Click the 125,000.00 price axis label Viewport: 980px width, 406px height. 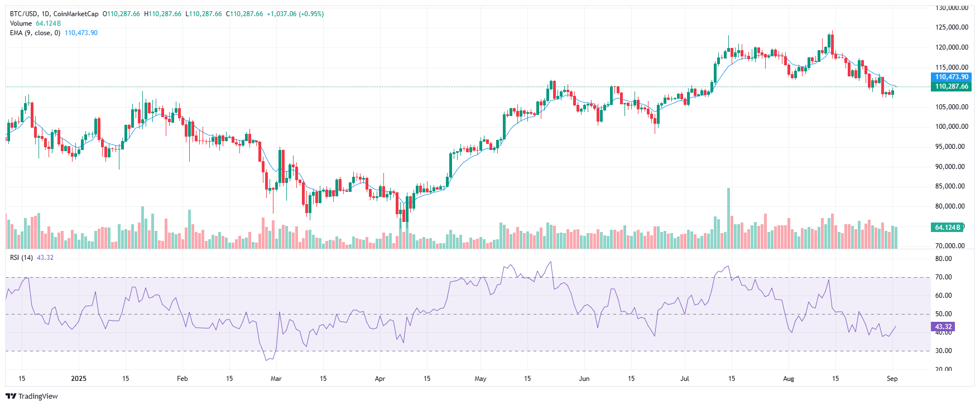coord(952,27)
